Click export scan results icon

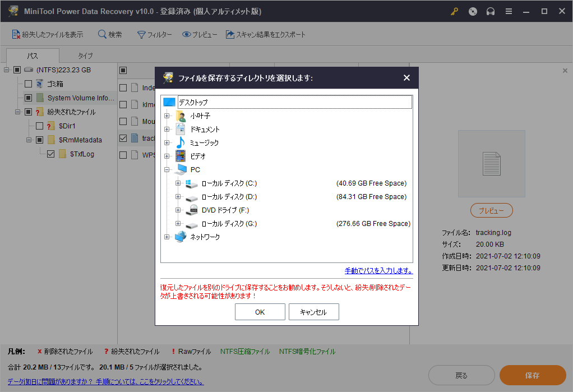coord(230,35)
